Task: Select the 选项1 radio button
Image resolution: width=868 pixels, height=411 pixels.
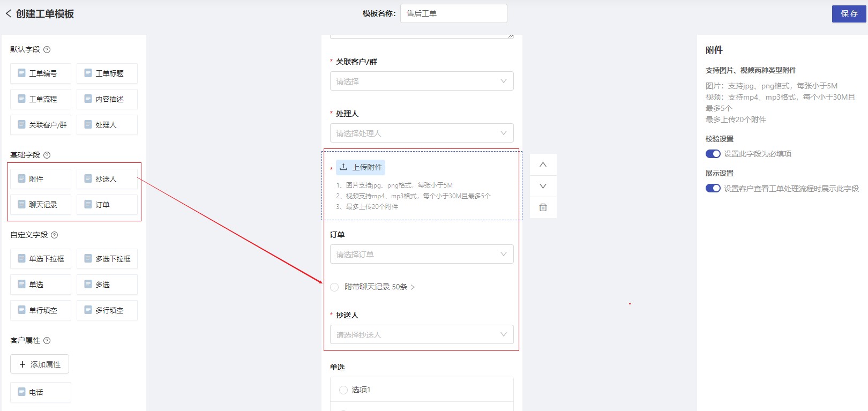Action: pyautogui.click(x=343, y=390)
